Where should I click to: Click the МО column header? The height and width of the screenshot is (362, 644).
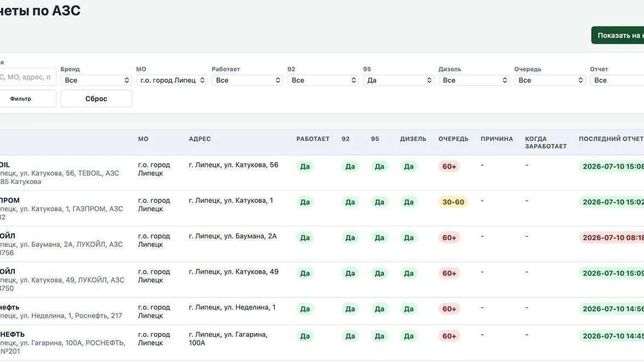[x=143, y=139]
